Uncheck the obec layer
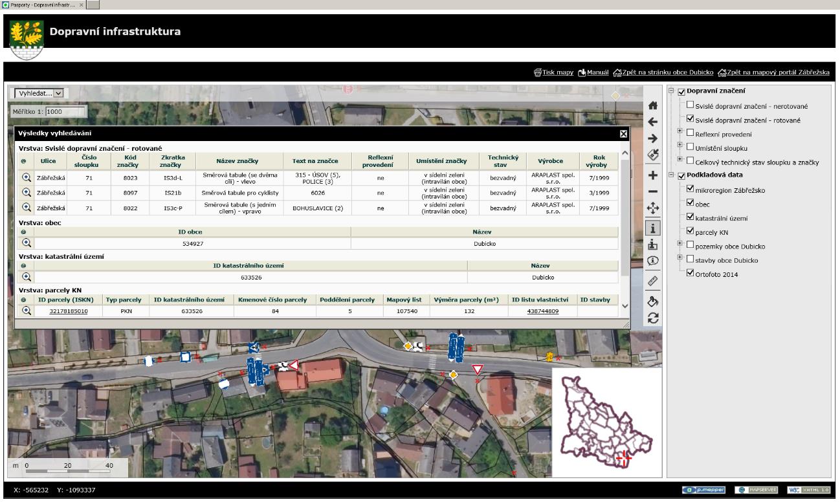This screenshot has height=504, width=840. click(x=690, y=203)
